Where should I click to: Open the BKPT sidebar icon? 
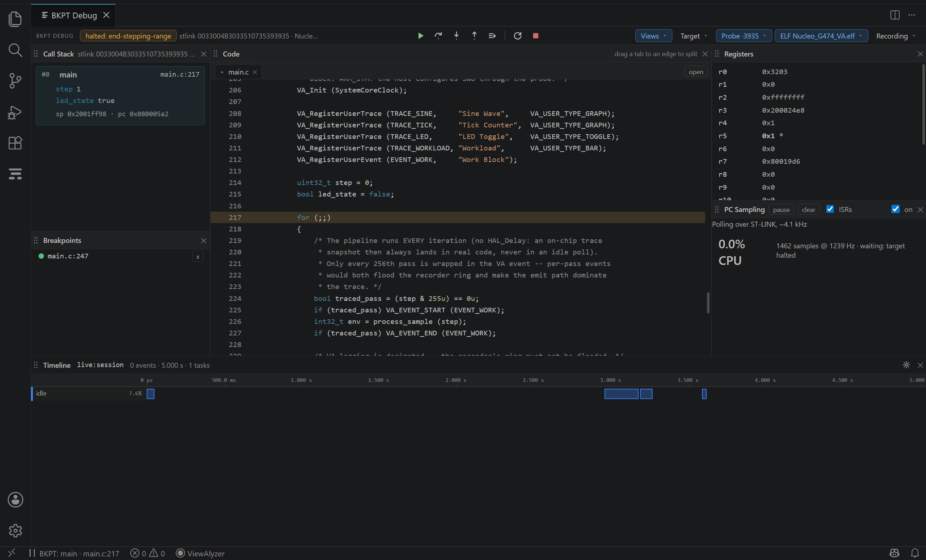[15, 173]
